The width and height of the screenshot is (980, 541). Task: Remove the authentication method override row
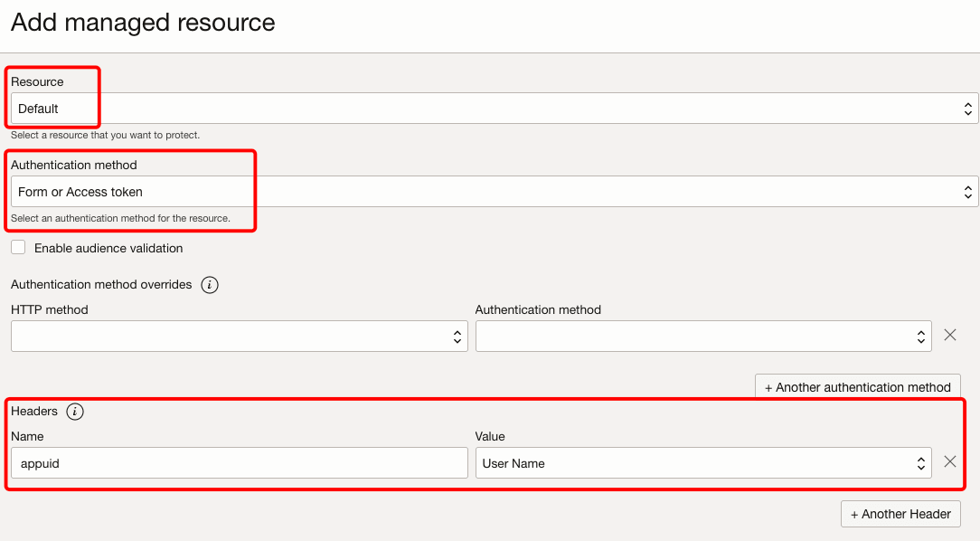pos(949,335)
